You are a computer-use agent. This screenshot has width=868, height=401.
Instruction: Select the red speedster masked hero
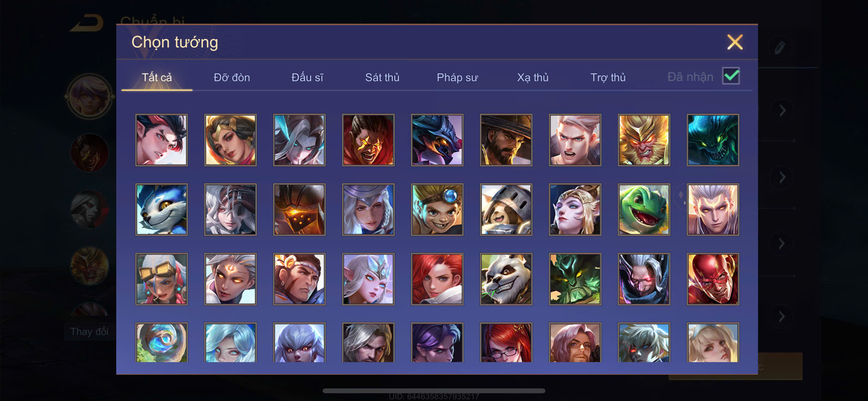point(713,279)
